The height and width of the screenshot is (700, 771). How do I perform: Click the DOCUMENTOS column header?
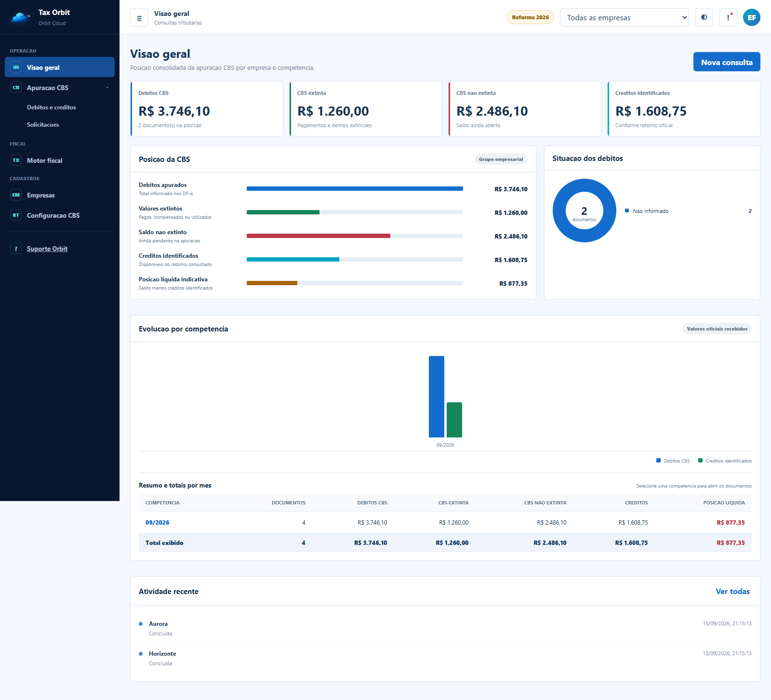click(x=289, y=502)
